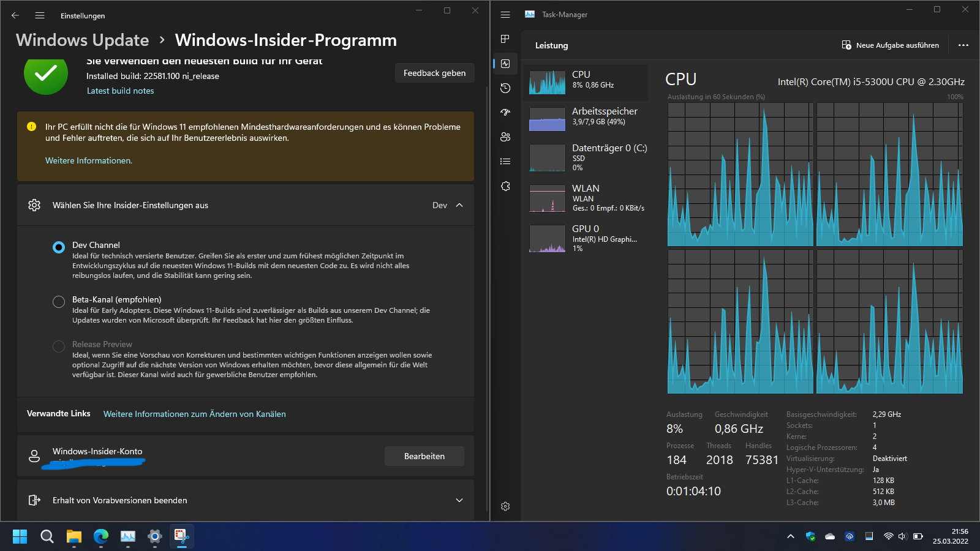Choose the Beta-Kanal option
Viewport: 980px width, 551px height.
[x=58, y=301]
